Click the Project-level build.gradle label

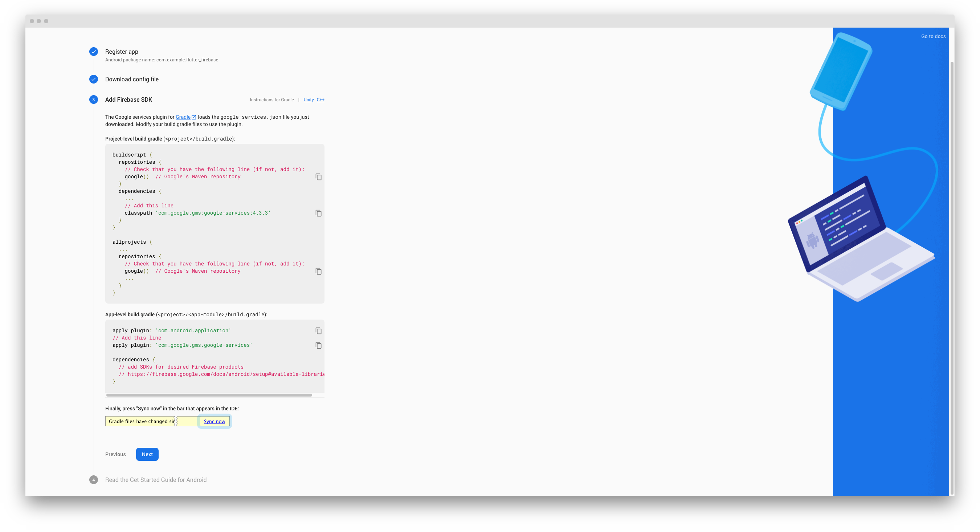click(x=134, y=139)
